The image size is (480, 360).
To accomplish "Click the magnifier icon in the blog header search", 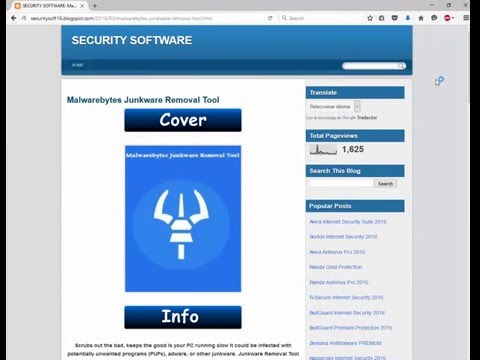I will click(x=401, y=66).
